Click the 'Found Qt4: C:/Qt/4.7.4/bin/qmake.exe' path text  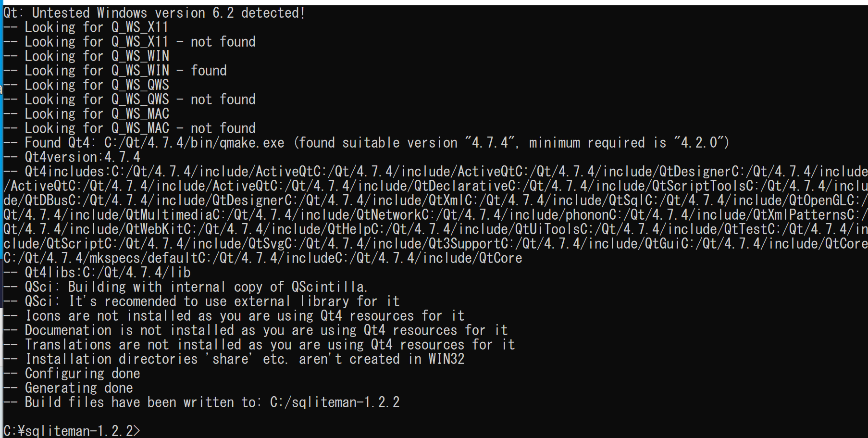click(x=155, y=143)
